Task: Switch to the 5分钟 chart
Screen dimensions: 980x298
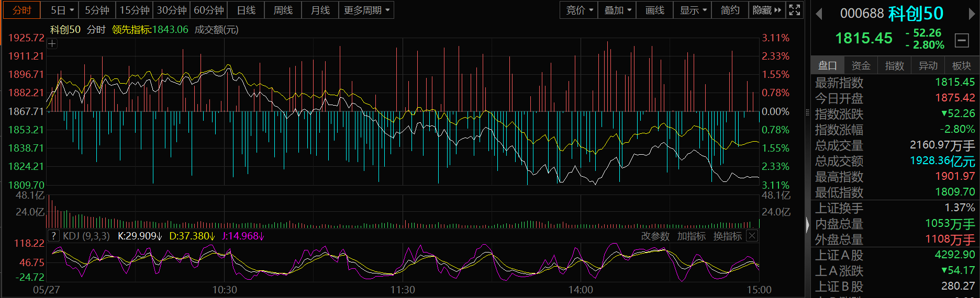Action: 97,10
